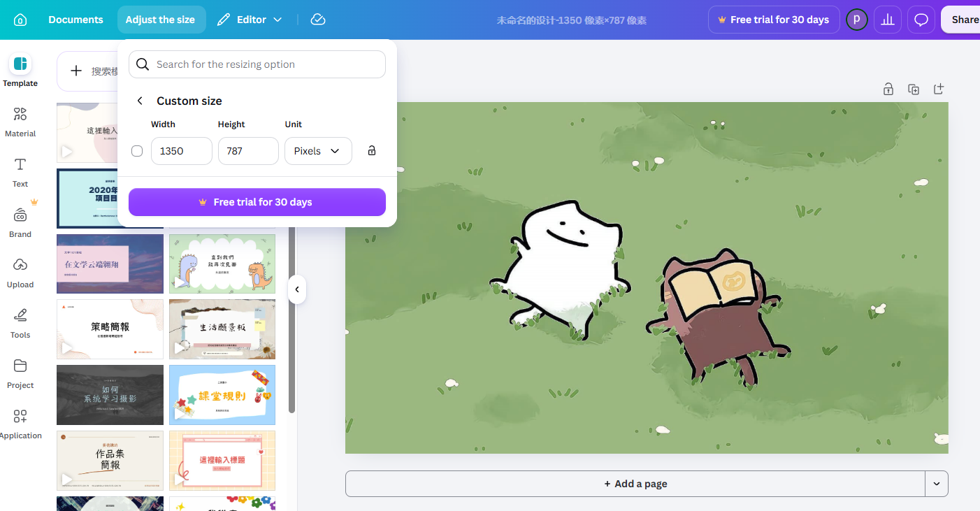
Task: Click the purple Free trial for 30 days button
Action: point(257,202)
